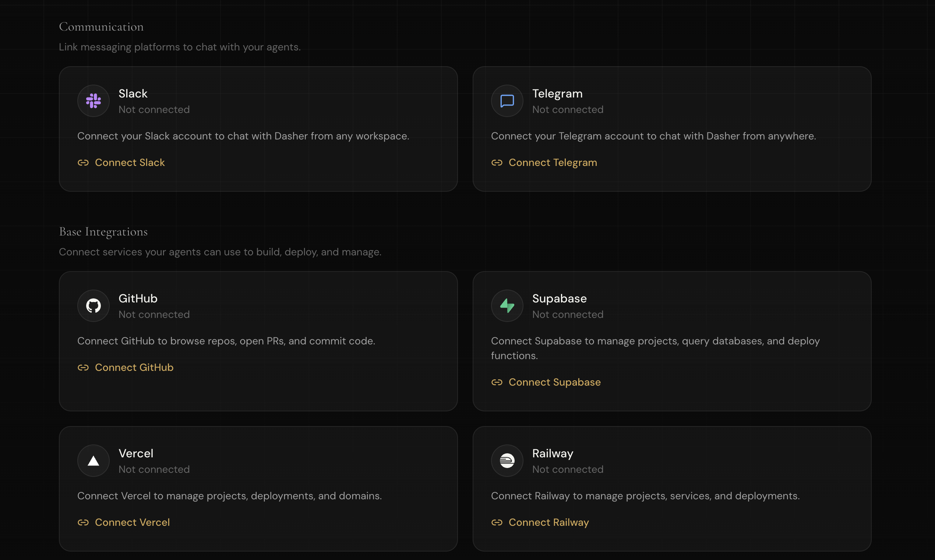Image resolution: width=935 pixels, height=560 pixels.
Task: Click the Supabase lightning bolt icon
Action: (507, 306)
